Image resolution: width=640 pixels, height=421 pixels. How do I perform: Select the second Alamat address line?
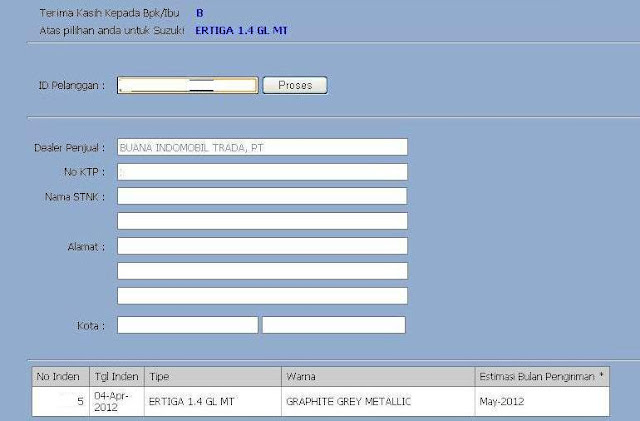262,271
